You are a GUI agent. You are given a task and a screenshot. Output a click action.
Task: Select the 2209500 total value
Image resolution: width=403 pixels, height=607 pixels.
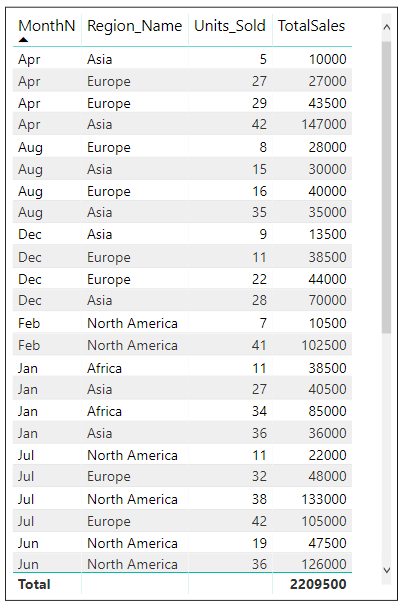pos(318,584)
